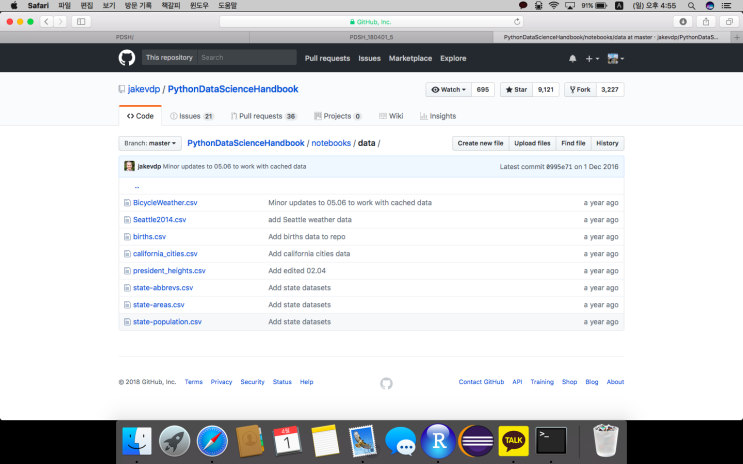The height and width of the screenshot is (464, 743).
Task: Click the Create new file button
Action: click(480, 143)
